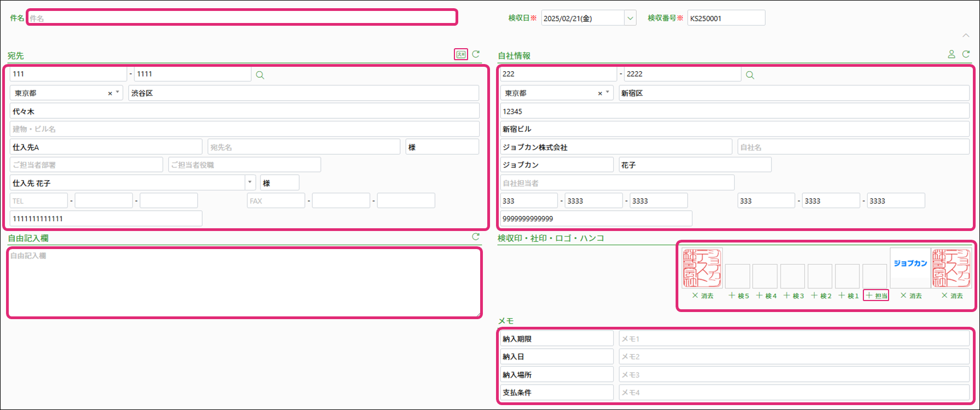This screenshot has height=410, width=980.
Task: Clear 東京都 selection in 宛先 prefecture
Action: [110, 94]
